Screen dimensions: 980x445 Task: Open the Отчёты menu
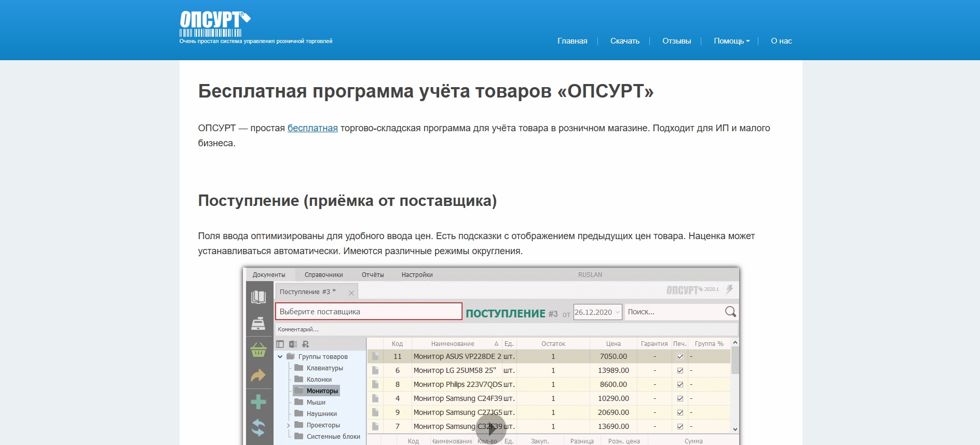(373, 275)
